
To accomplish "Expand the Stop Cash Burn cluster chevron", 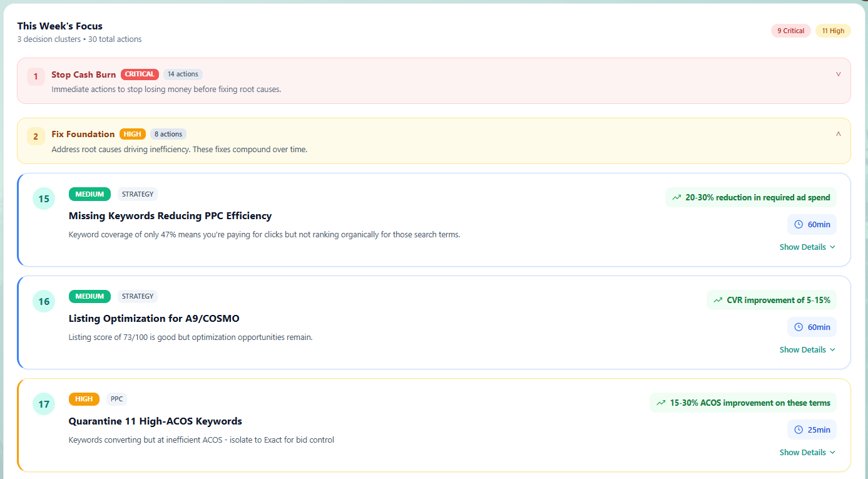I will pyautogui.click(x=839, y=74).
